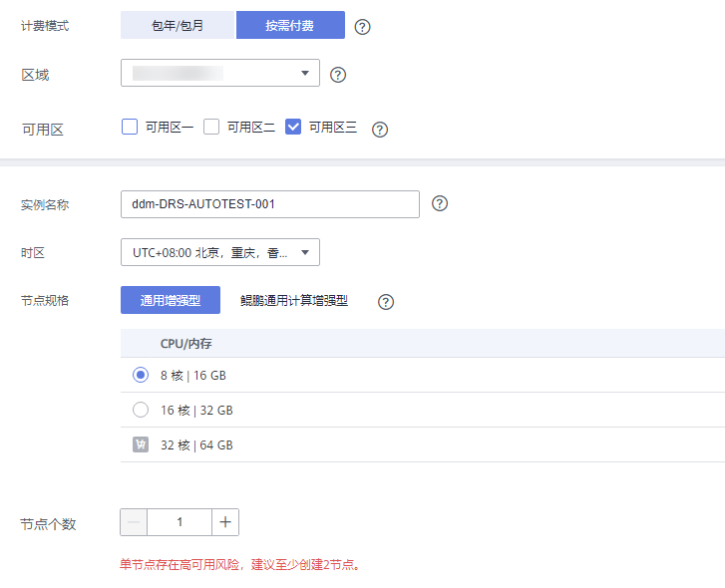Viewport: 725px width, 588px height.
Task: Increase node count with plus button
Action: (225, 522)
